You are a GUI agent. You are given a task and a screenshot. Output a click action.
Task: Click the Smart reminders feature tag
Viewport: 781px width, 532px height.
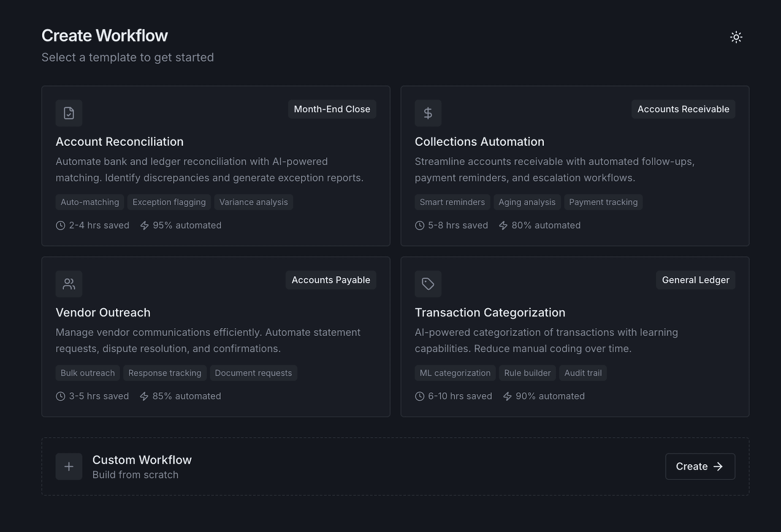point(452,202)
